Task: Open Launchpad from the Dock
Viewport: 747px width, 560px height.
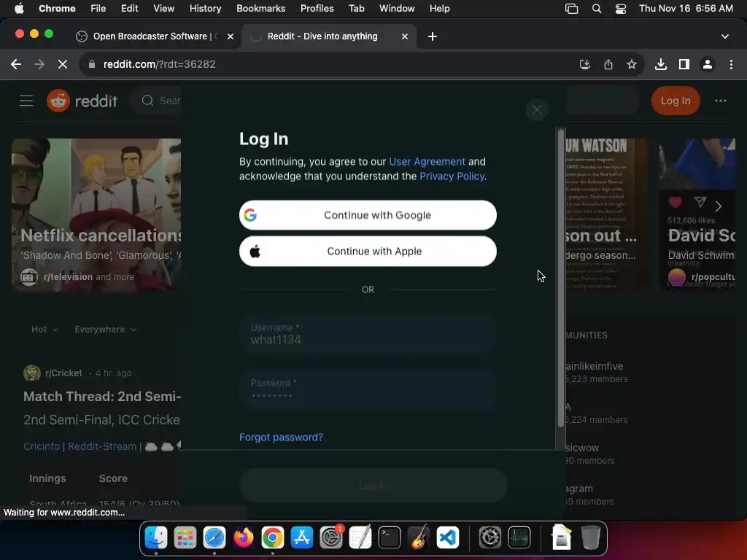Action: pos(185,537)
